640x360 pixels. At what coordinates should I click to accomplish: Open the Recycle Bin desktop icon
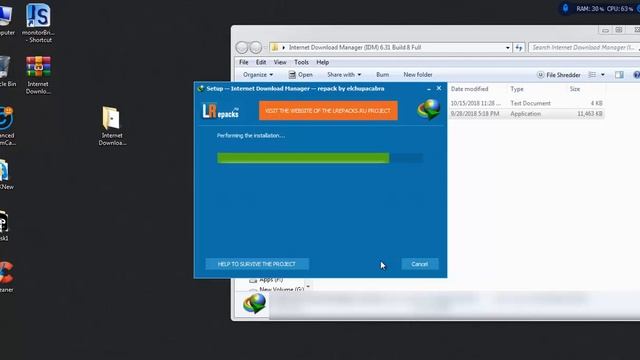[x=6, y=71]
